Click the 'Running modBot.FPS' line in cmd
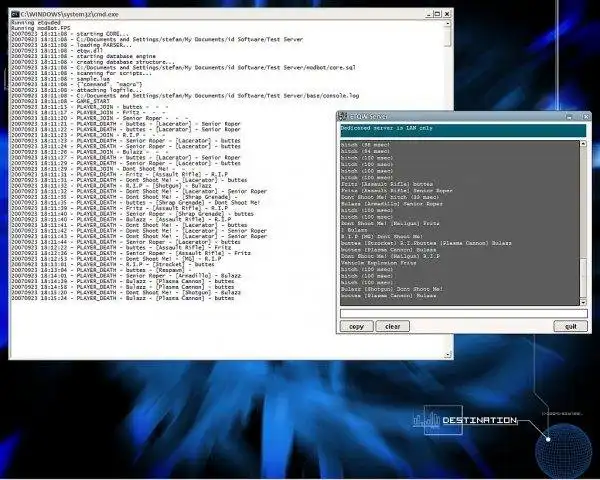This screenshot has width=600, height=480. pos(41,28)
